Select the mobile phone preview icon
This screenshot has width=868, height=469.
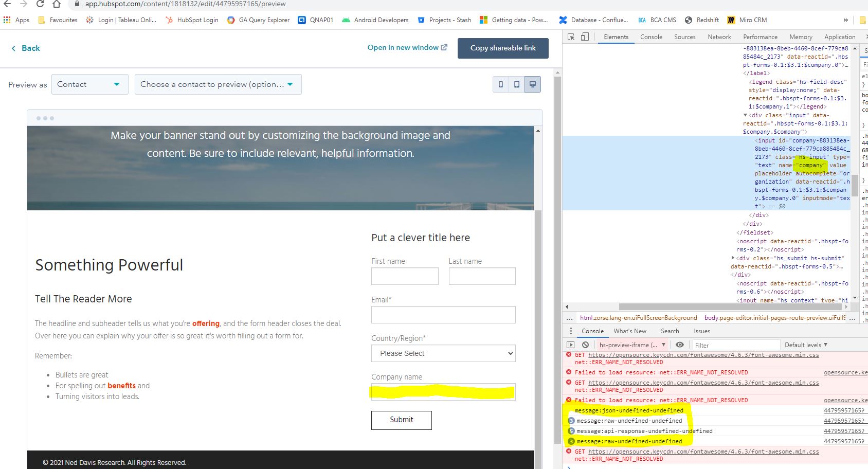[501, 84]
